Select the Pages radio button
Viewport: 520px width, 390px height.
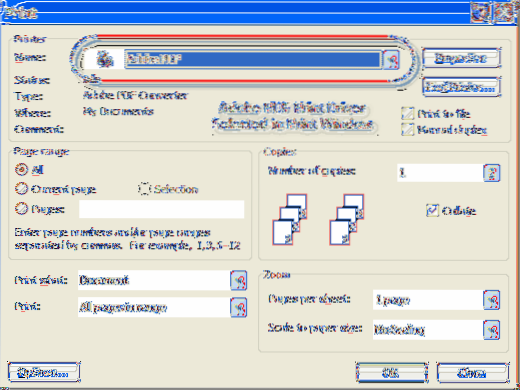21,209
